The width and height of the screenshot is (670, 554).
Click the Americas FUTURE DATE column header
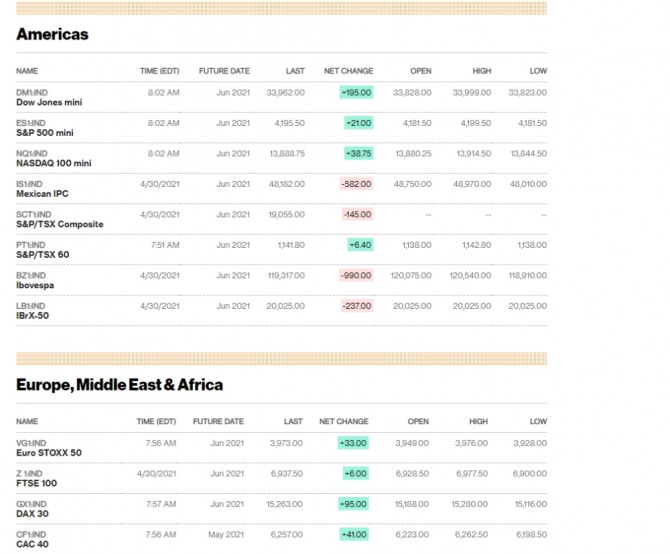tap(224, 71)
